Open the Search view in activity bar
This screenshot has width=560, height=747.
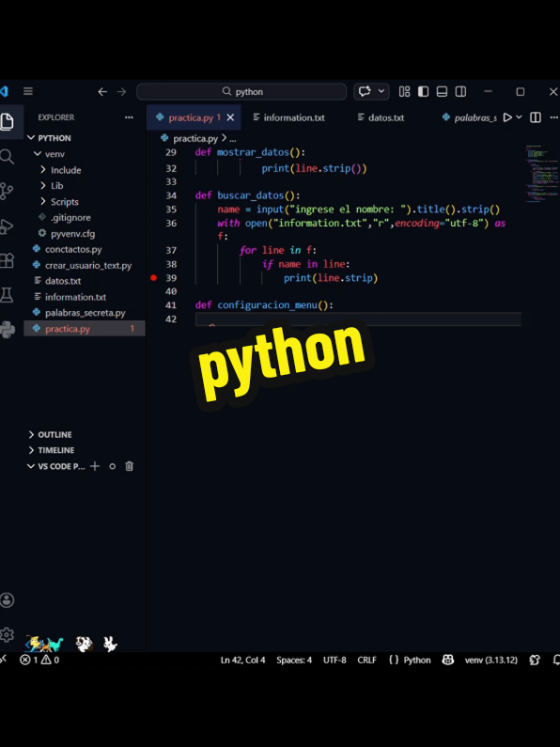click(7, 156)
